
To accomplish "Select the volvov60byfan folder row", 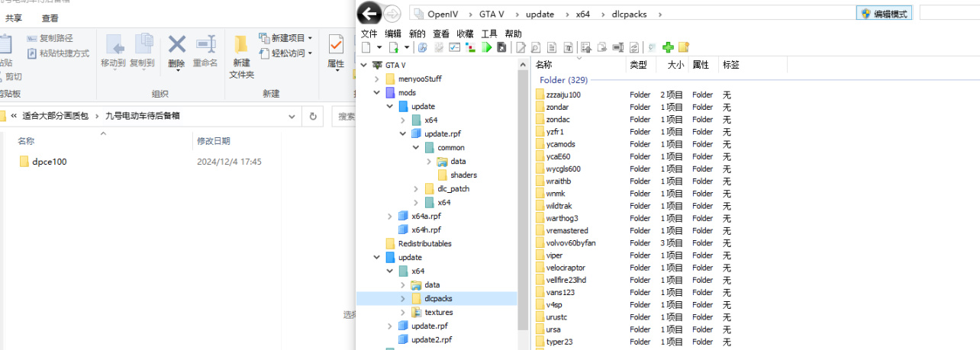I will (x=633, y=242).
